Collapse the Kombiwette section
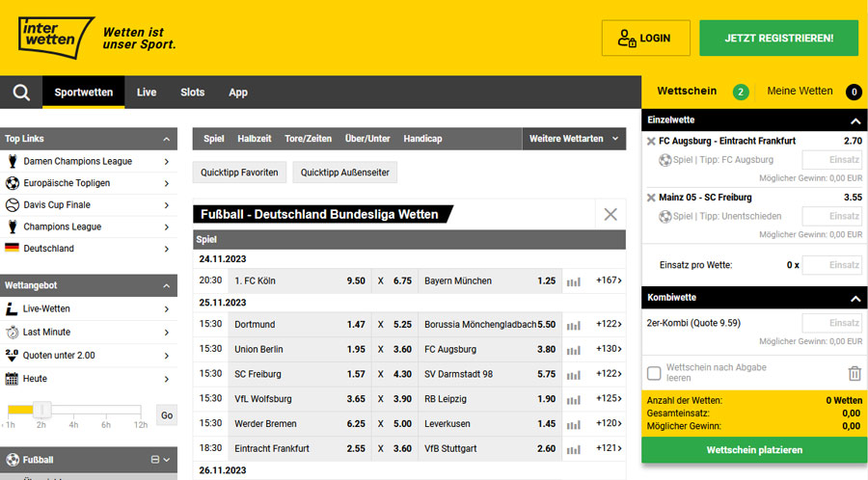Screen dimensions: 868x480 coord(855,298)
